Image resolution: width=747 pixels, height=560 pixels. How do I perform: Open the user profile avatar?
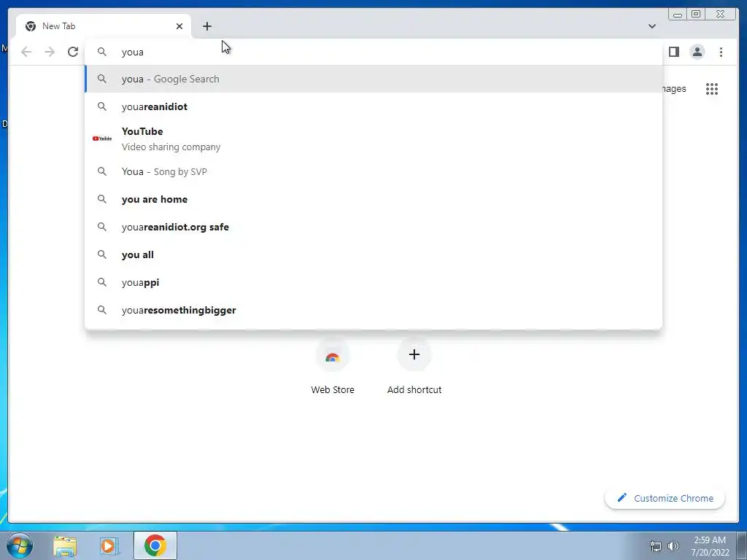click(x=697, y=52)
